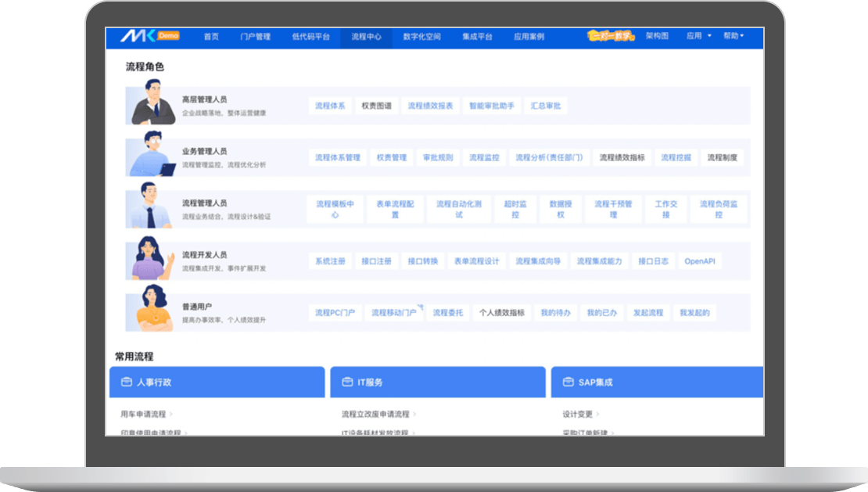868x492 pixels.
Task: Click the 流程开发人员 waving avatar
Action: 151,260
